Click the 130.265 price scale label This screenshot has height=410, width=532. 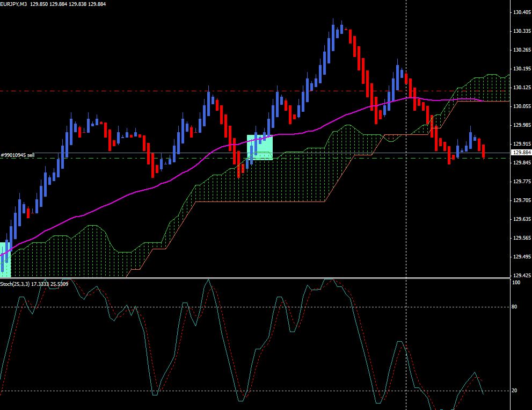[x=522, y=50]
